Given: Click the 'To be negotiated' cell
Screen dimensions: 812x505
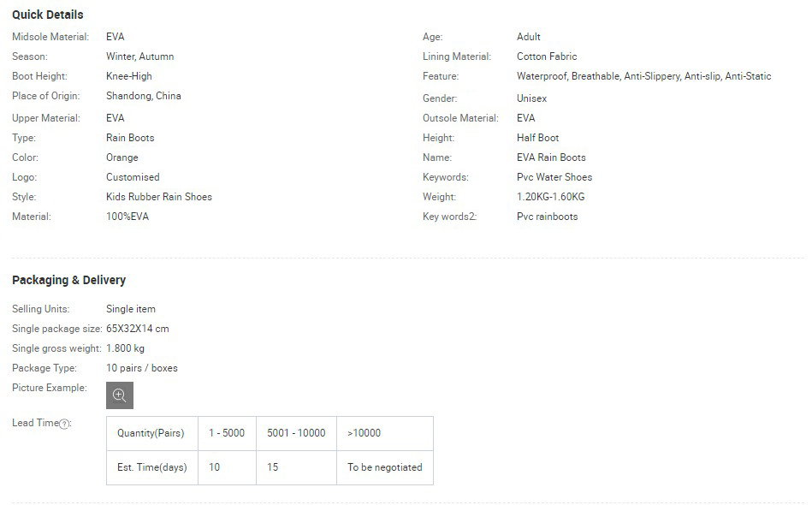Looking at the screenshot, I should click(384, 467).
